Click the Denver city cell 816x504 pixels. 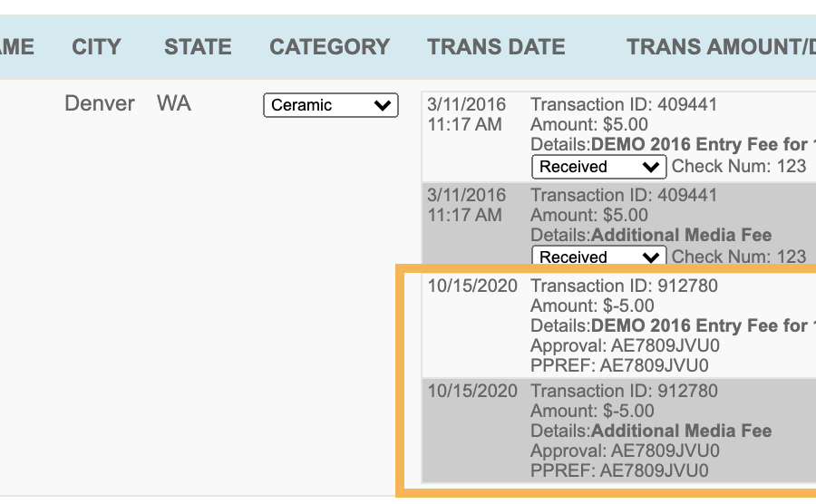[x=100, y=103]
